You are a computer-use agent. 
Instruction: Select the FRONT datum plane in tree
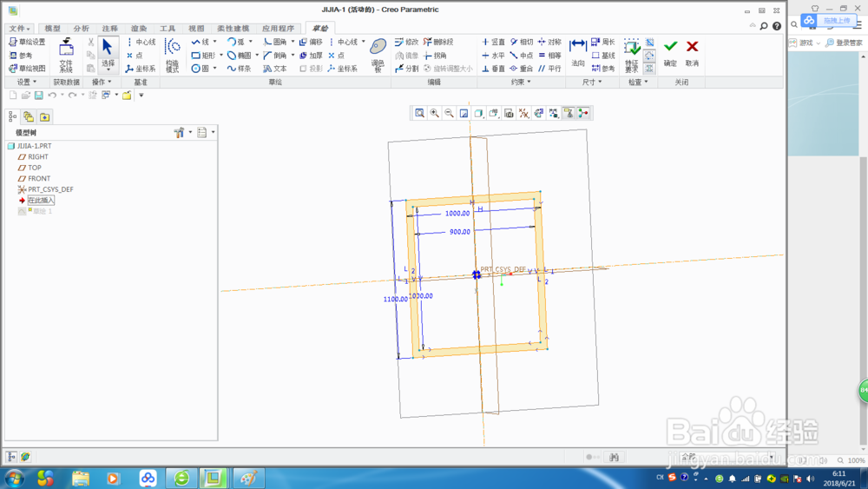(x=34, y=178)
